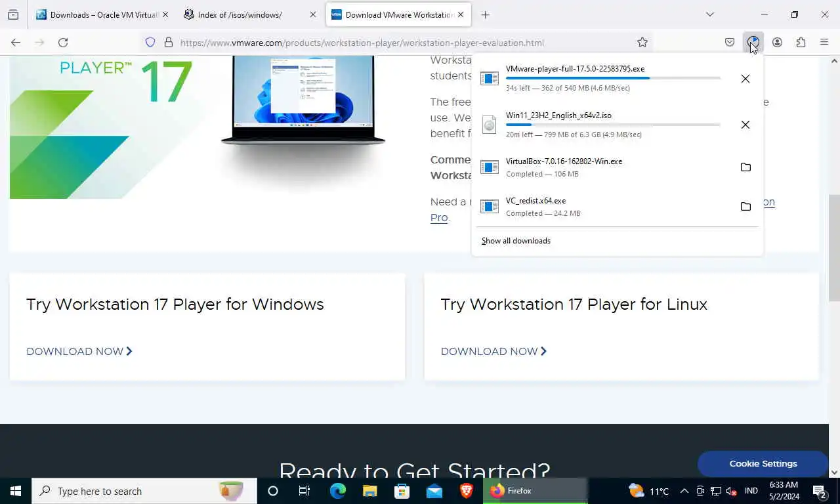Open the Extensions puzzle icon
Image resolution: width=840 pixels, height=504 pixels.
801,42
